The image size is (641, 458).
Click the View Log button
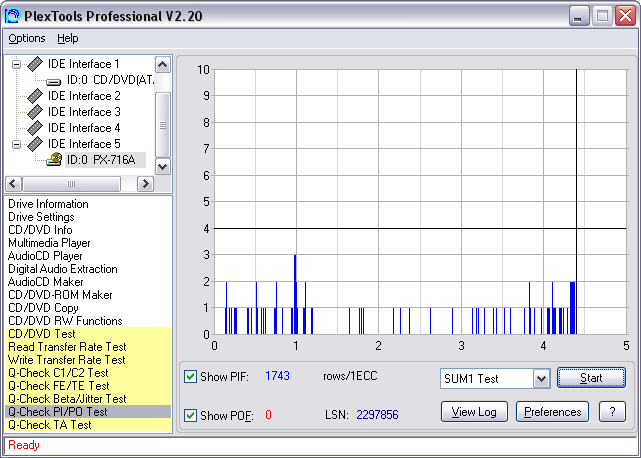[x=474, y=411]
